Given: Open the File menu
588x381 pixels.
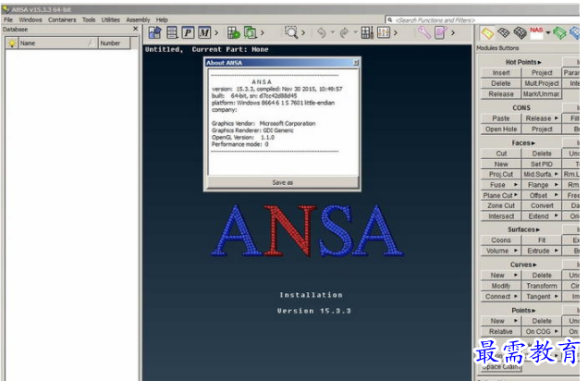Looking at the screenshot, I should [8, 19].
